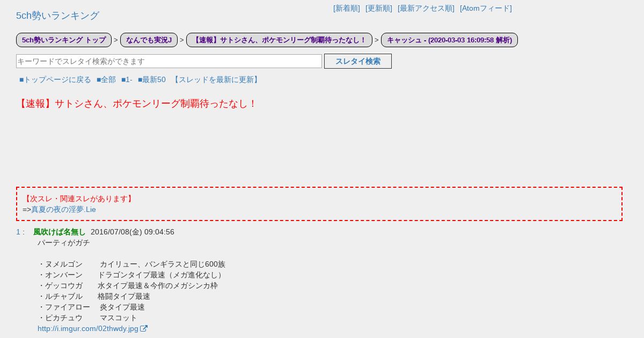
Task: Open the 最新アクセス順 link
Action: click(426, 8)
